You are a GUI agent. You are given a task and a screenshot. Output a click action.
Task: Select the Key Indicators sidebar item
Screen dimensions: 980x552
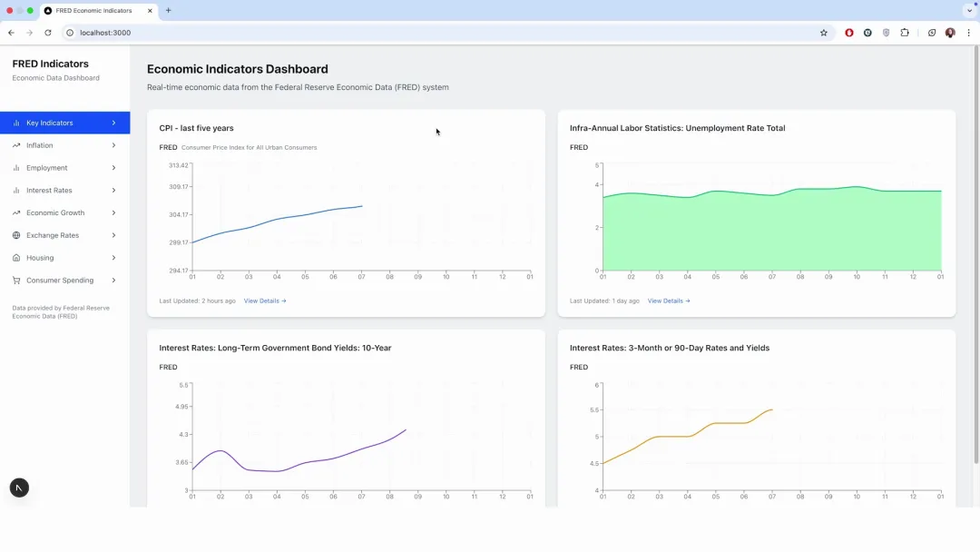pos(50,123)
